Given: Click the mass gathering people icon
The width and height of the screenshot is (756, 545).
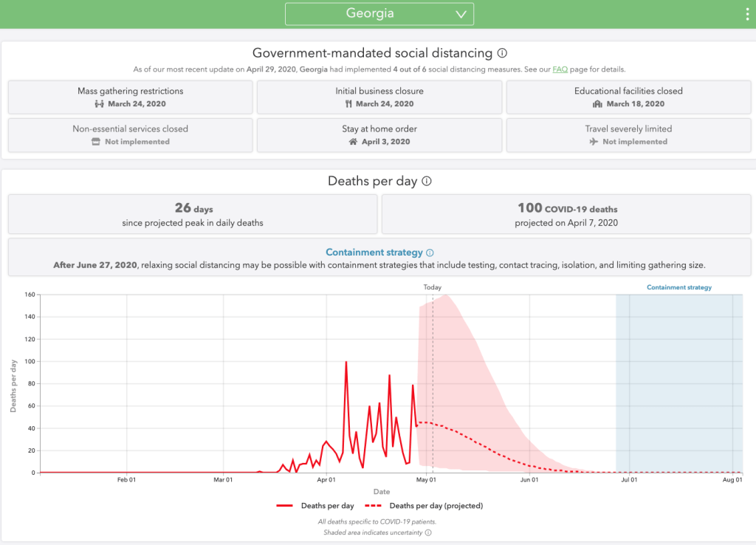Looking at the screenshot, I should pos(100,104).
